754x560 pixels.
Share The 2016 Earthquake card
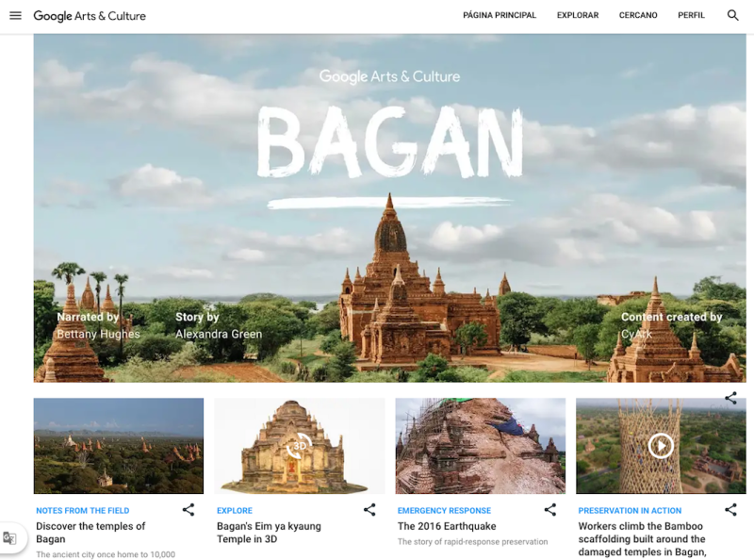(x=550, y=510)
